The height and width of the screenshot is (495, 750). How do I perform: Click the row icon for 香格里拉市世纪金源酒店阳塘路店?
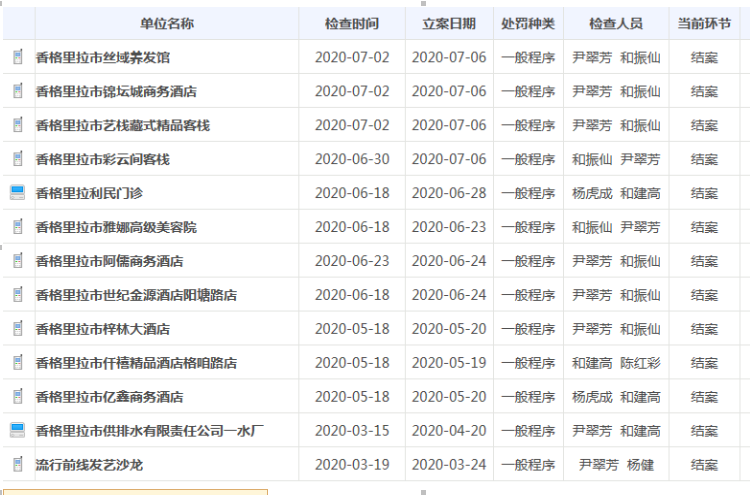18,295
